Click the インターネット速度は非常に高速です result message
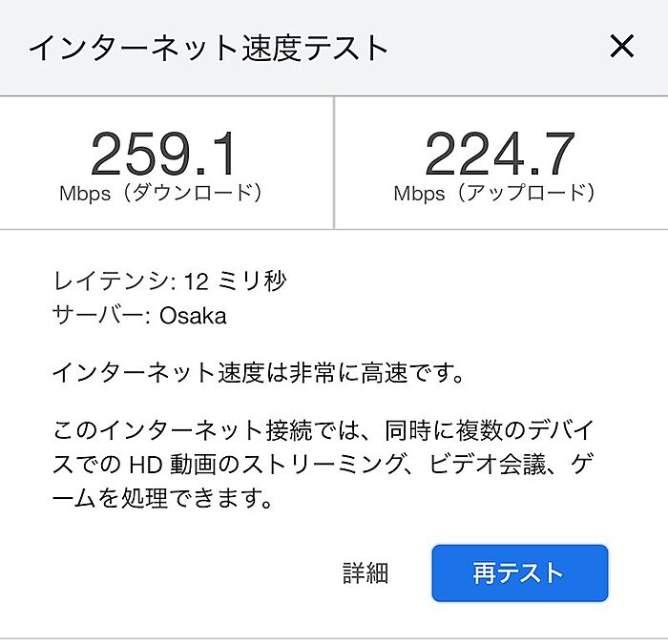Screen dimensions: 668x644 click(x=258, y=372)
